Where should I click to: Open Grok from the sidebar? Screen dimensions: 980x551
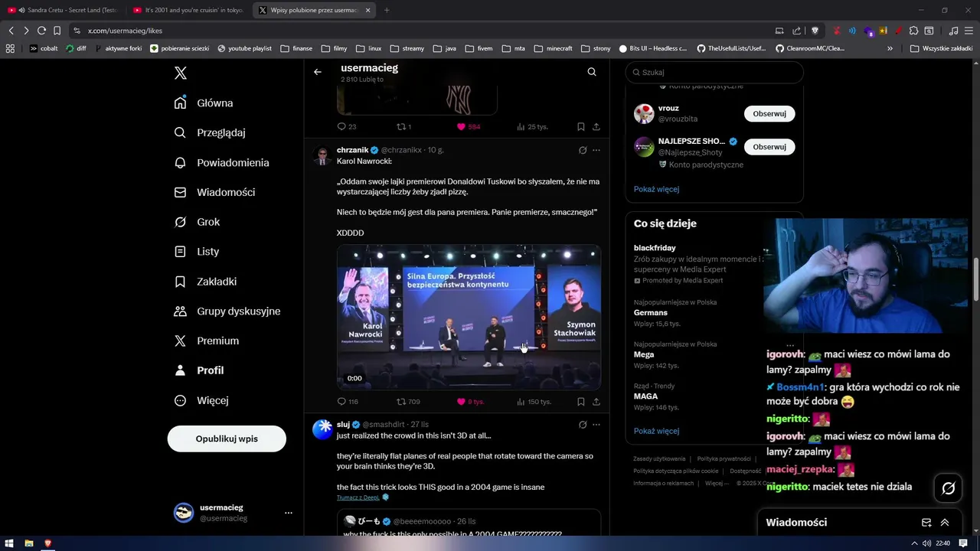tap(197, 222)
